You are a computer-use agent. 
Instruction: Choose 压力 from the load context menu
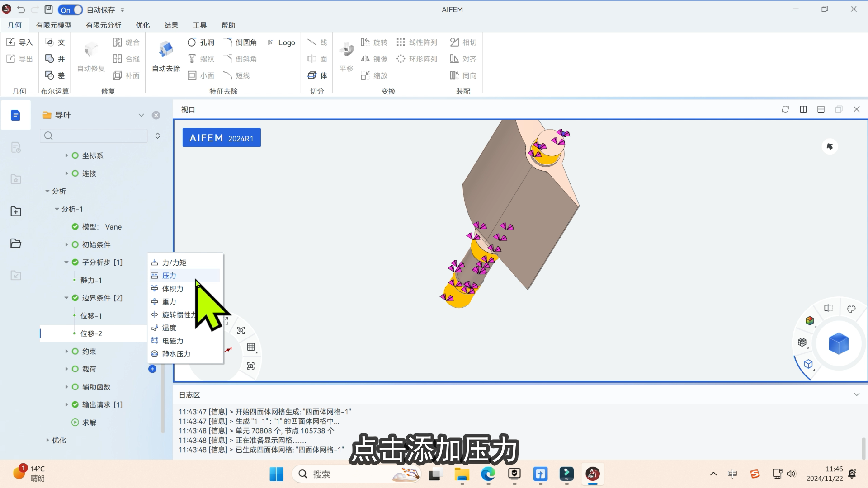click(169, 276)
